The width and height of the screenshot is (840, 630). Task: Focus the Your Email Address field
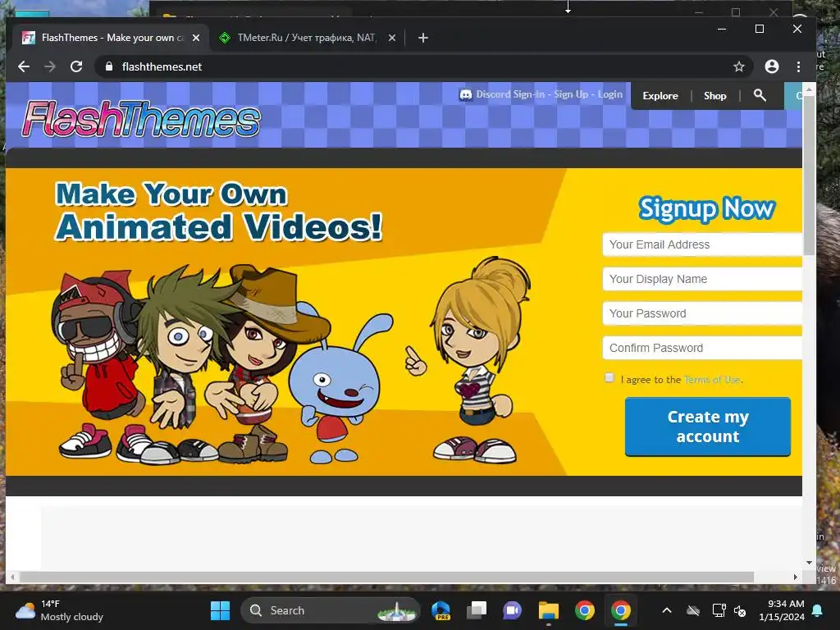pos(702,244)
